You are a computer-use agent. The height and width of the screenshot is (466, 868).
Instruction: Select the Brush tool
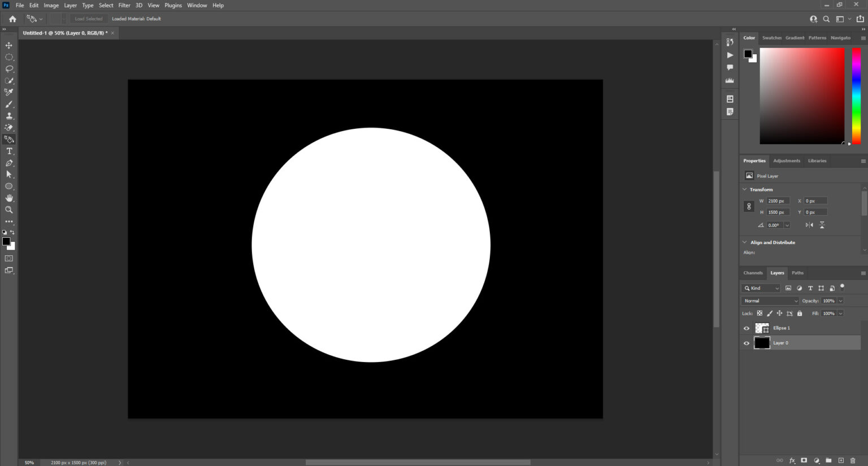pos(9,104)
